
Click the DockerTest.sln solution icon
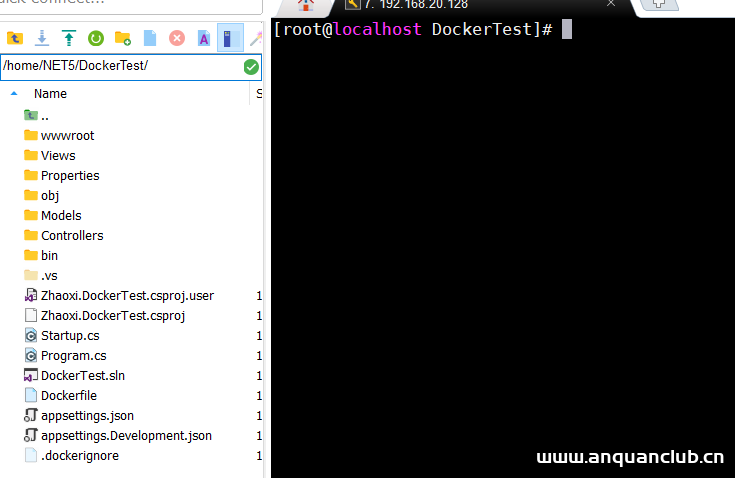tap(30, 376)
